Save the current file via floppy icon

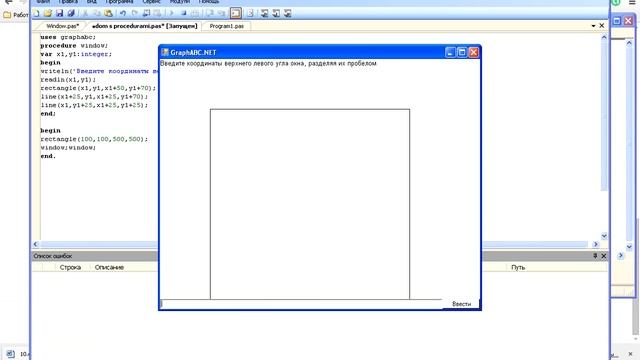[60, 13]
